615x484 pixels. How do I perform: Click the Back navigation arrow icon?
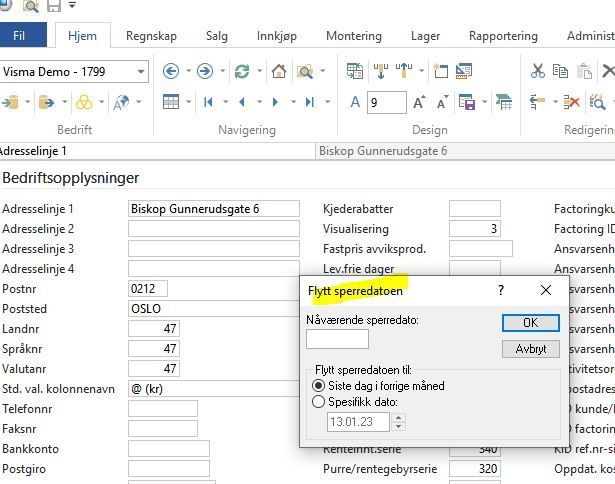pos(171,71)
